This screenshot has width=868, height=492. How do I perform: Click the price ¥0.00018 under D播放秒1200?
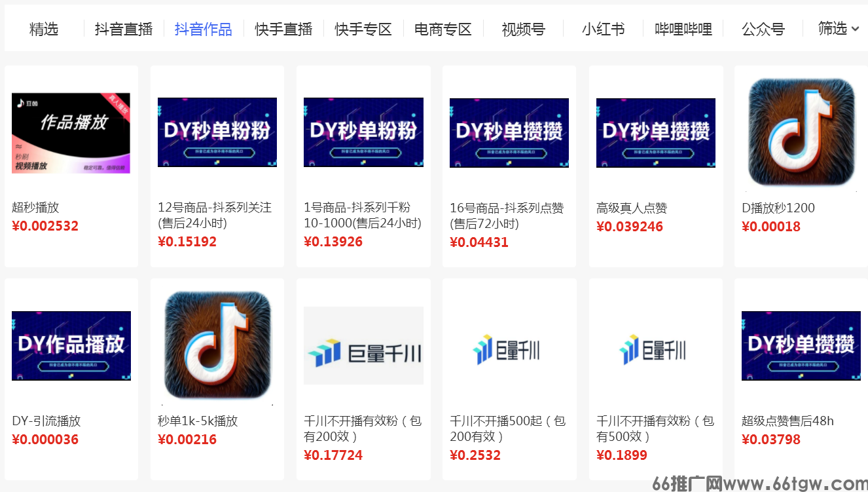[x=771, y=226]
